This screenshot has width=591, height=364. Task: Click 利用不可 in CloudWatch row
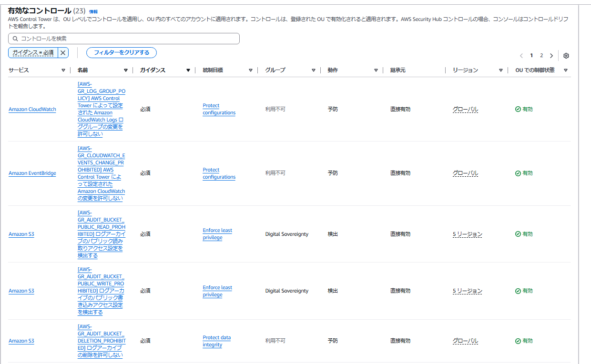point(275,109)
